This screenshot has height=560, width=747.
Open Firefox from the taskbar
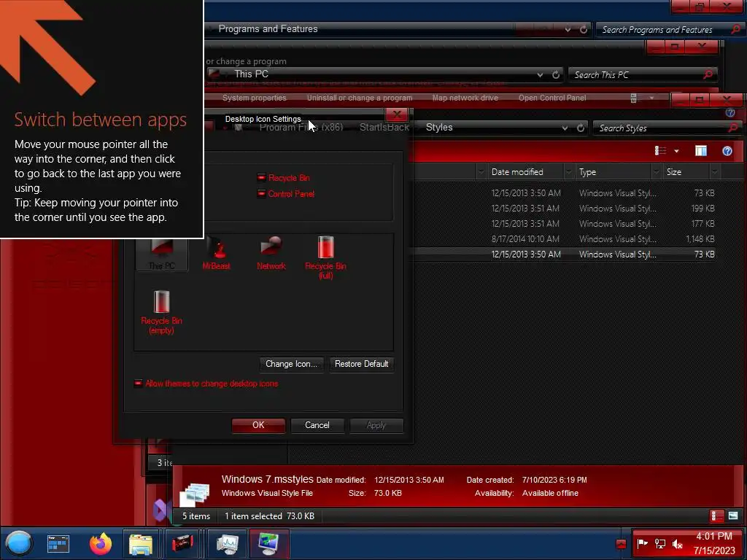[101, 544]
